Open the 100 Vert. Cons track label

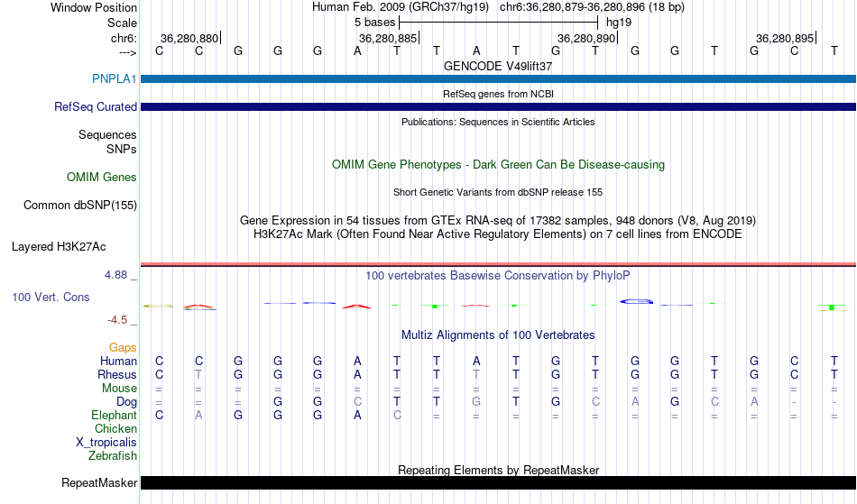coord(51,297)
